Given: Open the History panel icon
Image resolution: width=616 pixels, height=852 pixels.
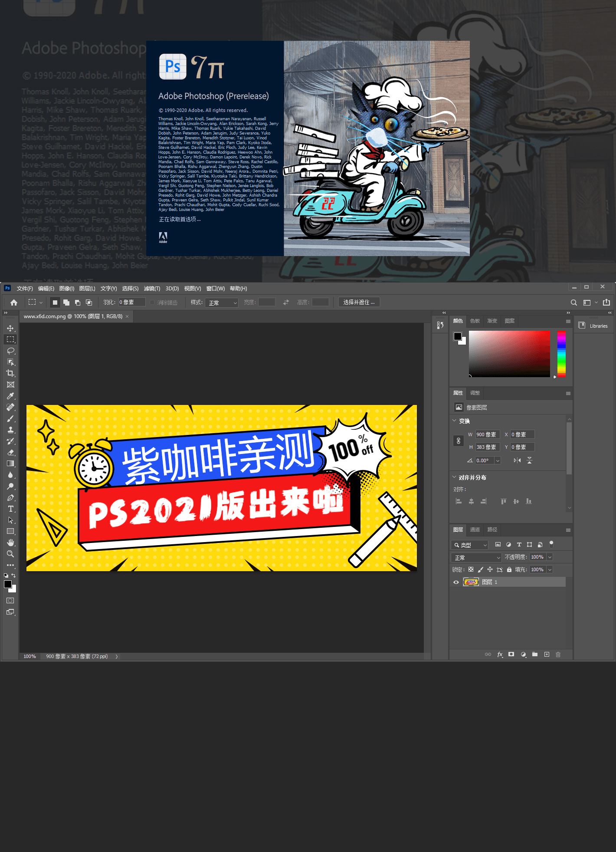Looking at the screenshot, I should click(x=440, y=325).
